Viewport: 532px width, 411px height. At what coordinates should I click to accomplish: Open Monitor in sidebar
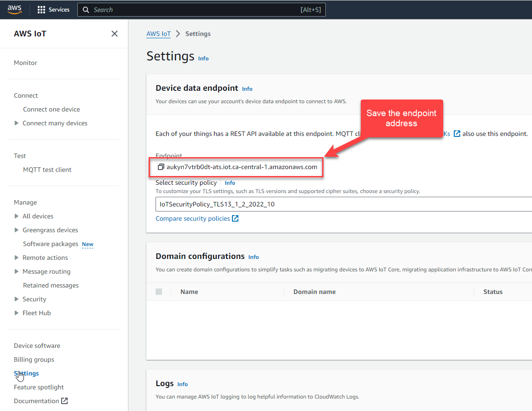[x=25, y=63]
